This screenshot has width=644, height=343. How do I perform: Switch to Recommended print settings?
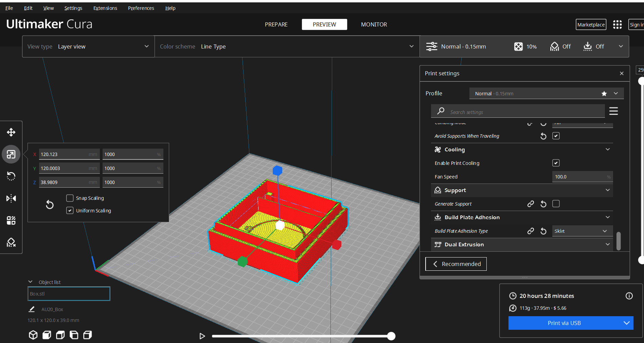pos(456,264)
